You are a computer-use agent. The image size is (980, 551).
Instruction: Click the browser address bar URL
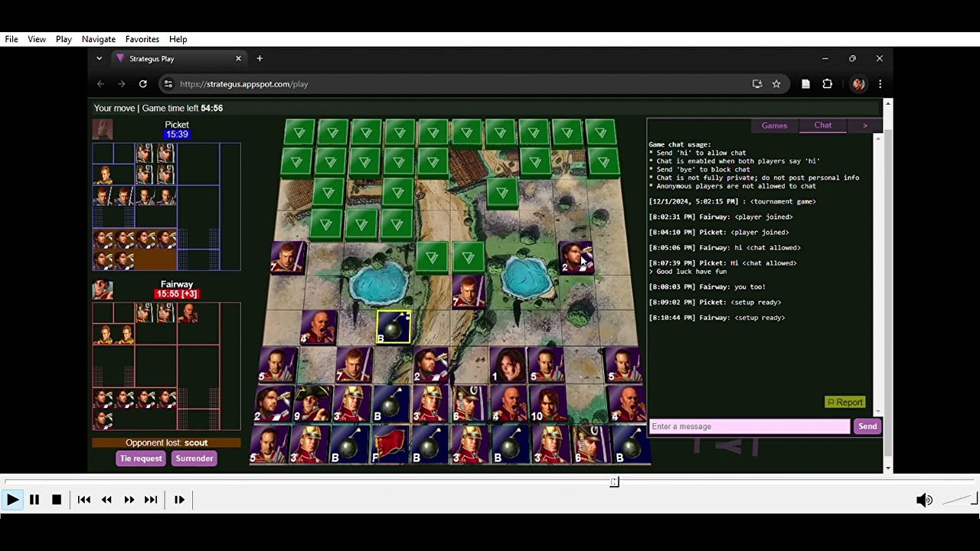tap(244, 84)
